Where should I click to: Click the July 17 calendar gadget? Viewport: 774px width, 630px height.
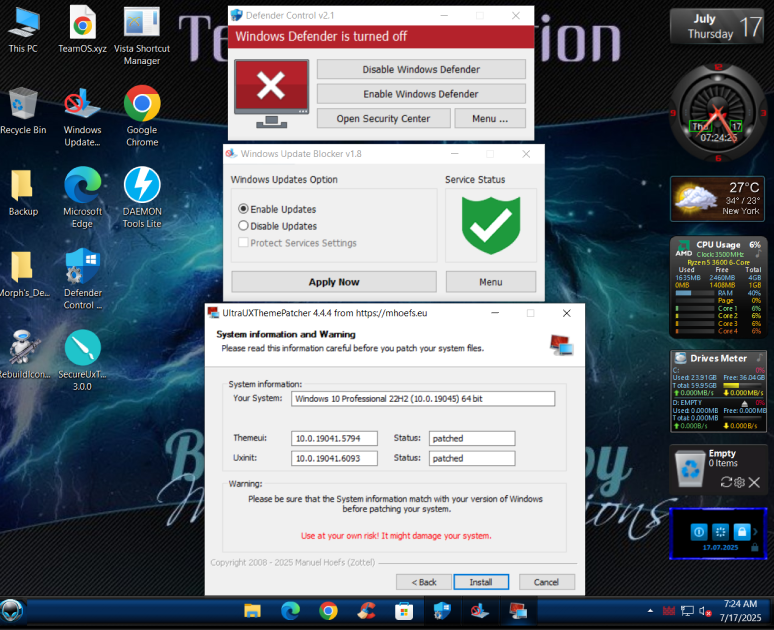click(717, 26)
